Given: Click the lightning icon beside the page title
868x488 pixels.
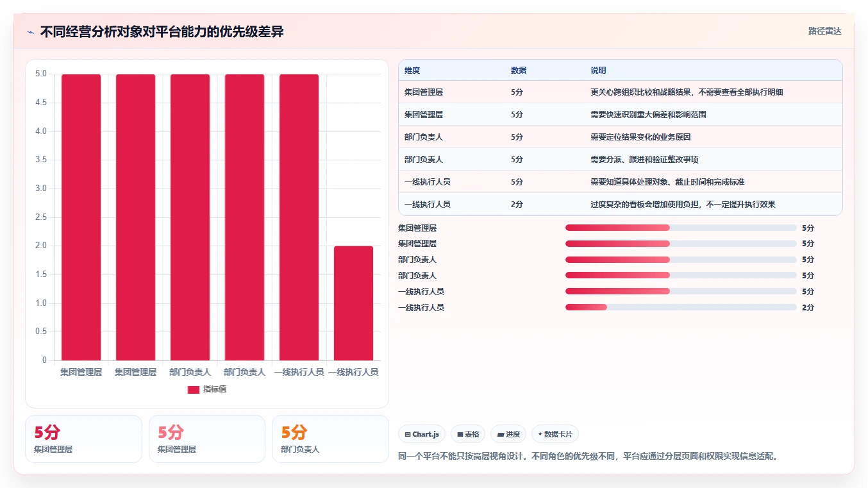Looking at the screenshot, I should [x=31, y=32].
